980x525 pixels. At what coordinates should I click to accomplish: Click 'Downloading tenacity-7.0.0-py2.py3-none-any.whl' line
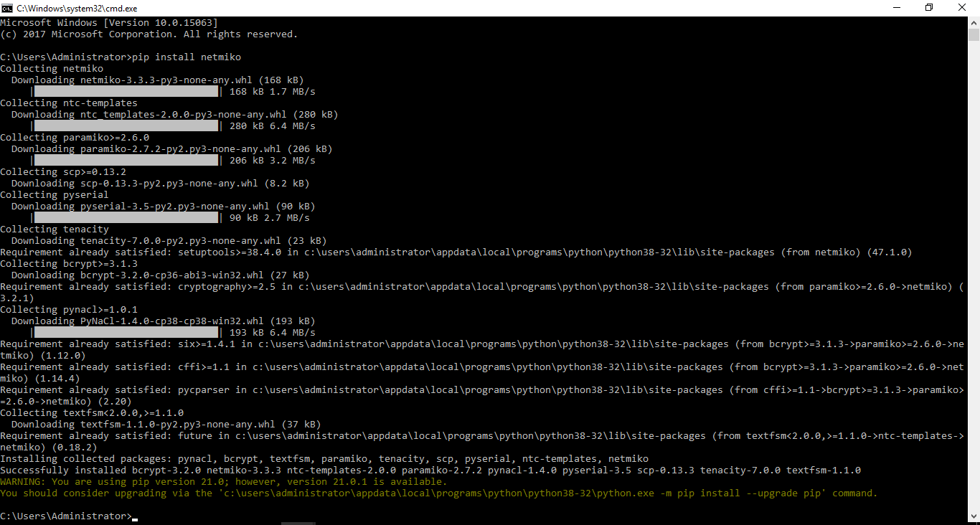169,241
